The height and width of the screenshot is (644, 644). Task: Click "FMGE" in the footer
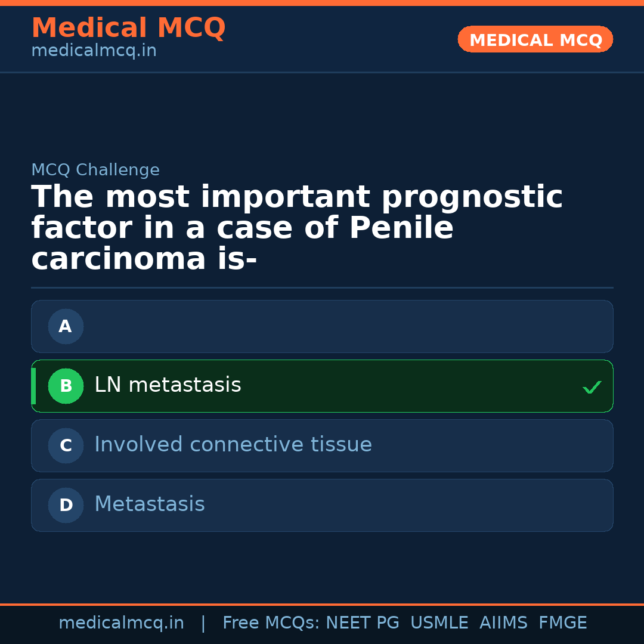point(562,623)
